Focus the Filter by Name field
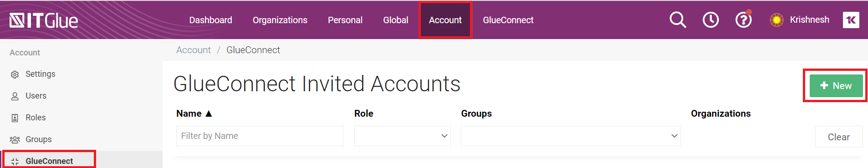868x168 pixels. pyautogui.click(x=260, y=136)
